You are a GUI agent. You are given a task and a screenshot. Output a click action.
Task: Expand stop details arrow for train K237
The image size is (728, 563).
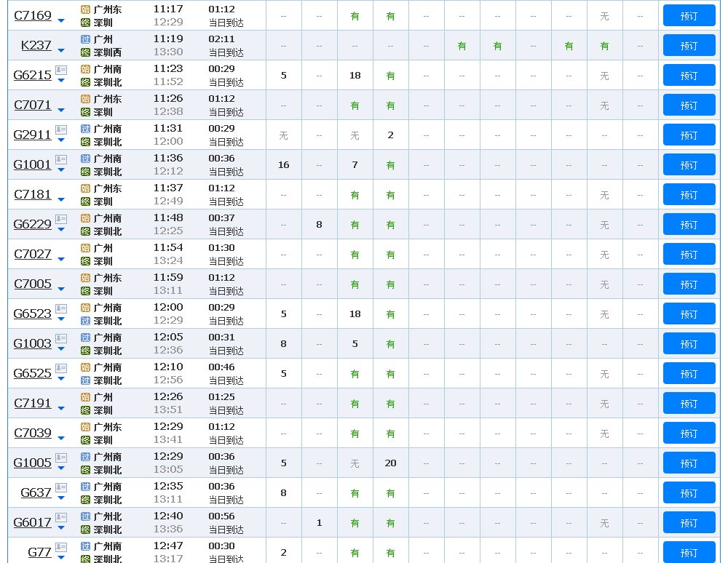[61, 51]
